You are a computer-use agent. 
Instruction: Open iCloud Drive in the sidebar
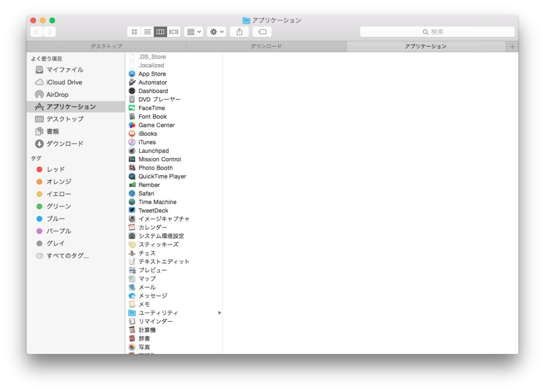pyautogui.click(x=76, y=82)
